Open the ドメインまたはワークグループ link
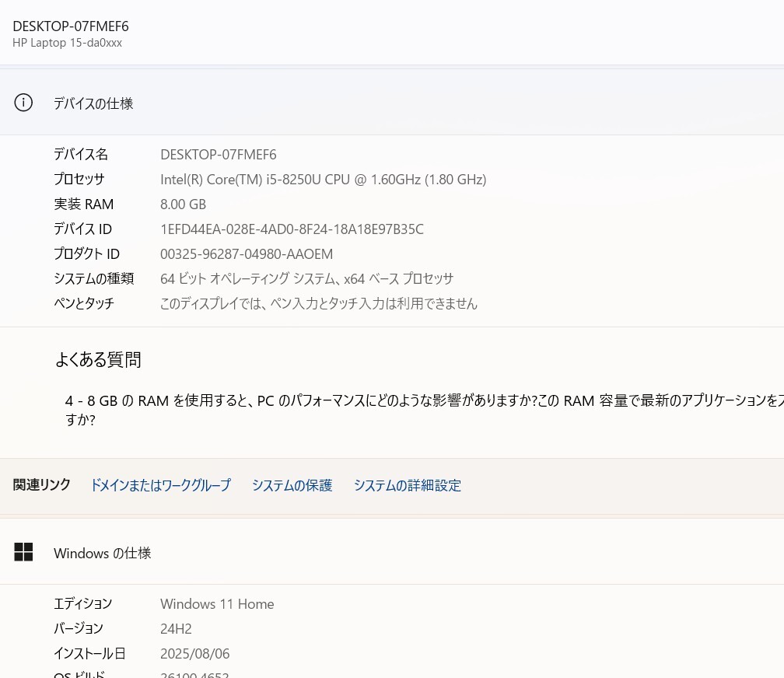 click(160, 485)
